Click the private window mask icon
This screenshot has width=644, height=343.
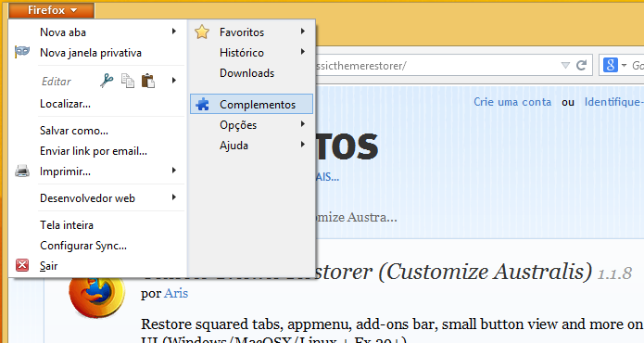click(22, 52)
